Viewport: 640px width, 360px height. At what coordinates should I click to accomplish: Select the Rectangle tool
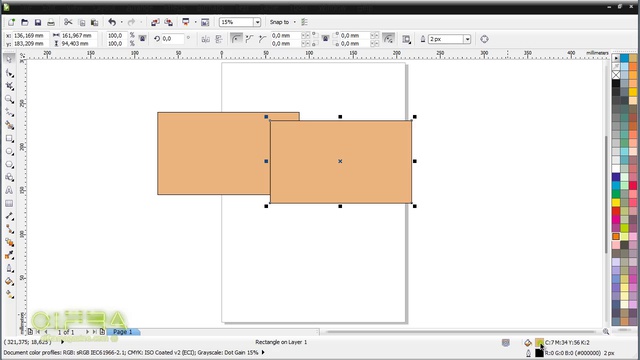(x=9, y=138)
